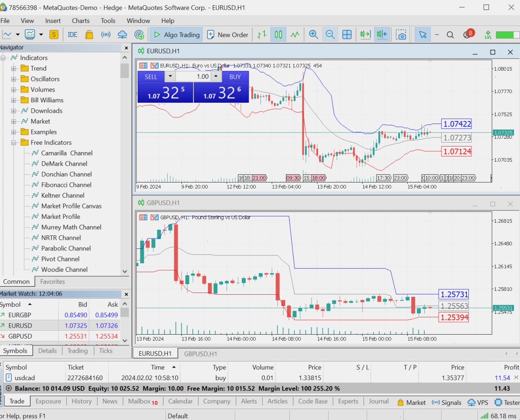Screen dimensions: 520x420
Task: Open the IDE MetaEditor
Action: [x=72, y=35]
